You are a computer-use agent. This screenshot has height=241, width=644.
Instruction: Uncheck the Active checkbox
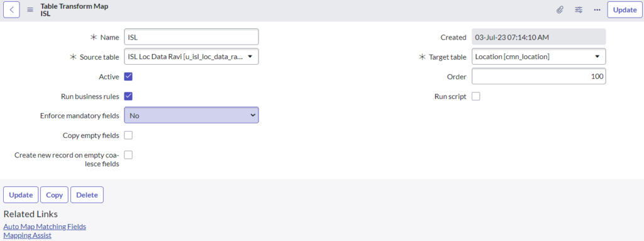click(x=128, y=77)
